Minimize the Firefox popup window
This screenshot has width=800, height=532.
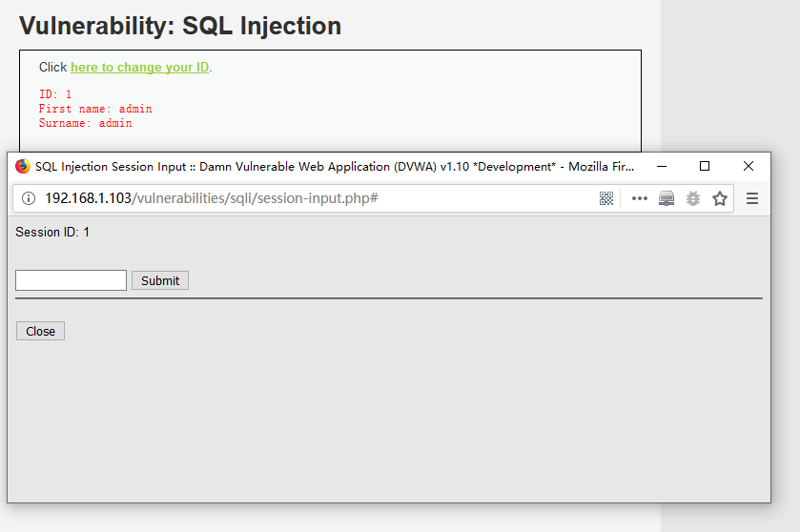(661, 166)
